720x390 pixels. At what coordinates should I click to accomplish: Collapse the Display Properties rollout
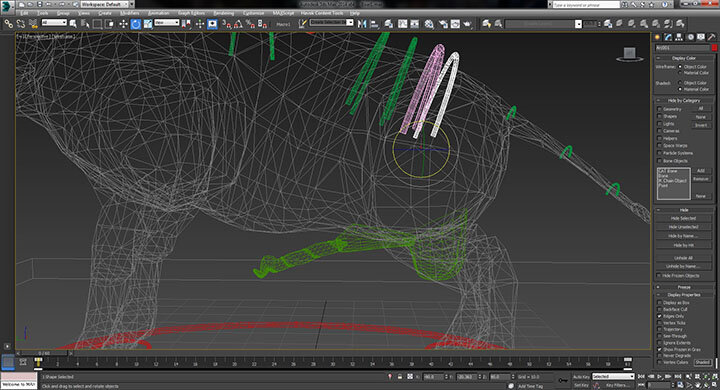tap(684, 295)
